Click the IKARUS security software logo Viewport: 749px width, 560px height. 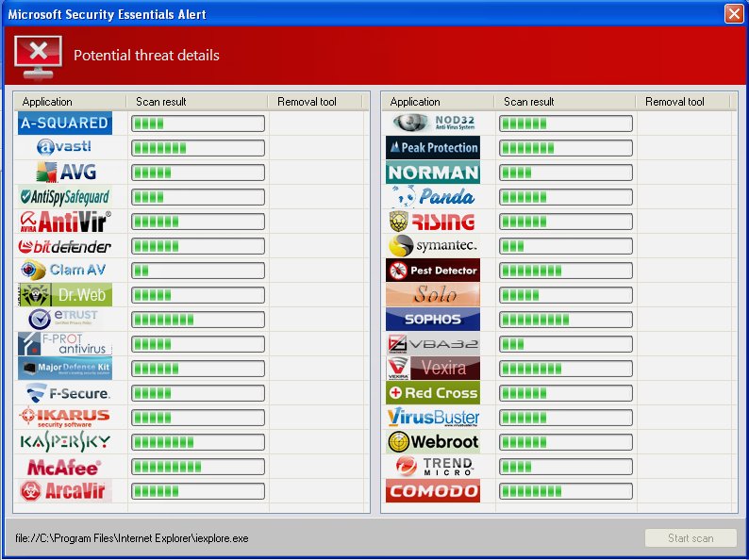(64, 418)
